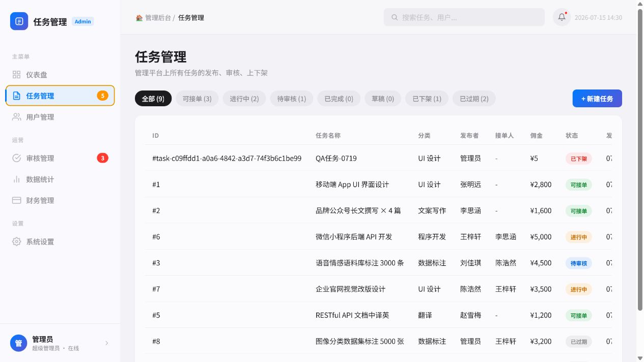The height and width of the screenshot is (362, 644).
Task: Click the ¥5,000 commission cell
Action: coord(541,237)
